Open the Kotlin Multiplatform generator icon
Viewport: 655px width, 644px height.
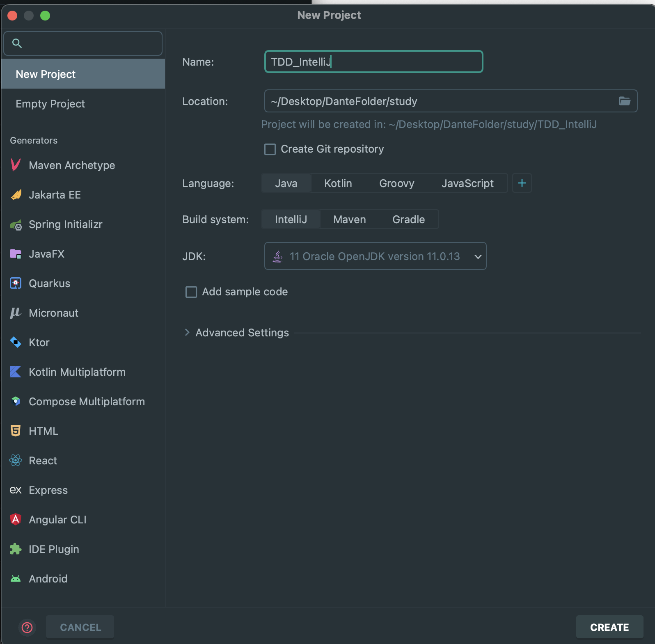(16, 372)
